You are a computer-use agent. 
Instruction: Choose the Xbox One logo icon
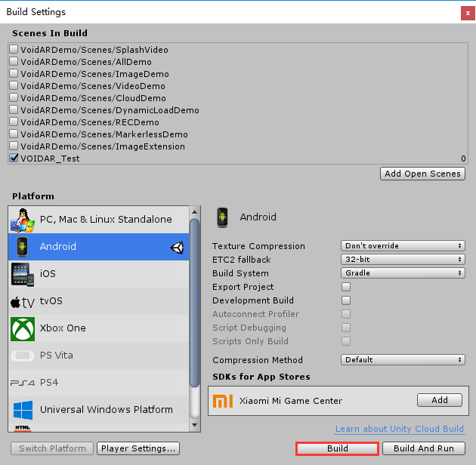coord(22,328)
